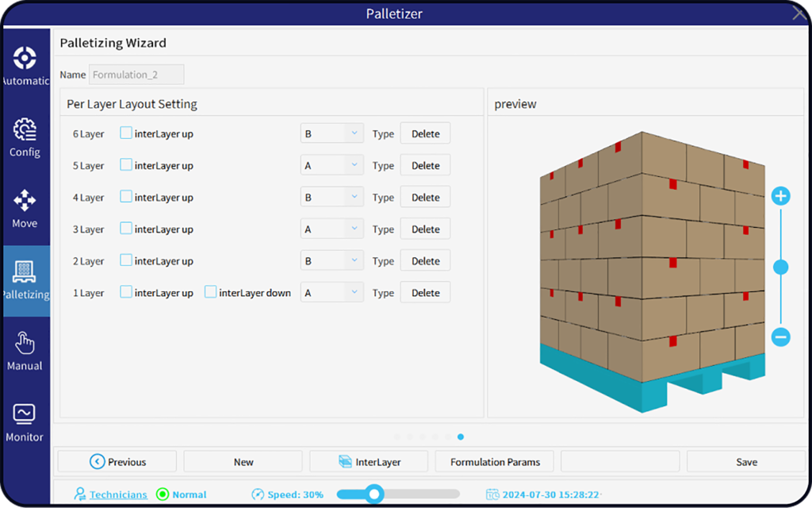This screenshot has width=812, height=508.
Task: Zoom in preview with plus icon
Action: coord(780,196)
